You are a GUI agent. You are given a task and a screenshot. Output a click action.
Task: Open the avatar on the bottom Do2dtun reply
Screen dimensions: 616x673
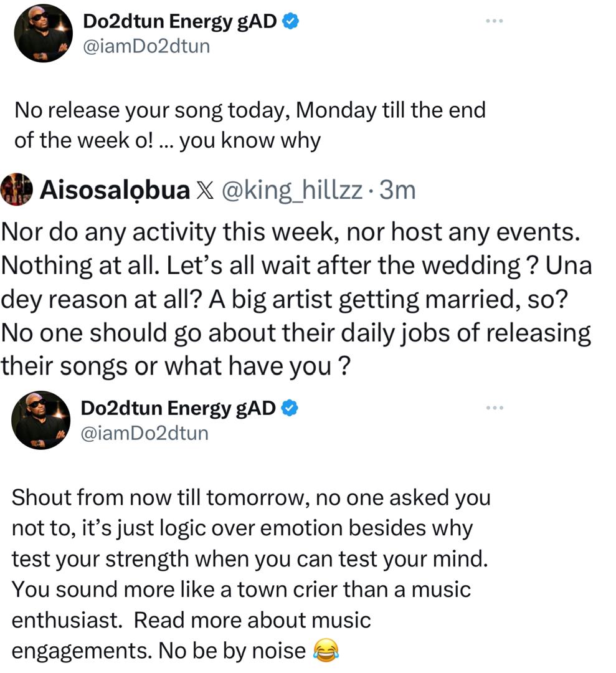coord(41,419)
